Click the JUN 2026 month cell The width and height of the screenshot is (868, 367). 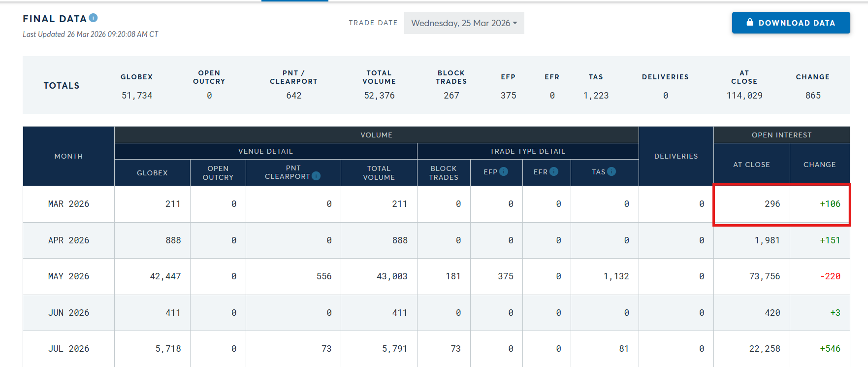pos(68,313)
